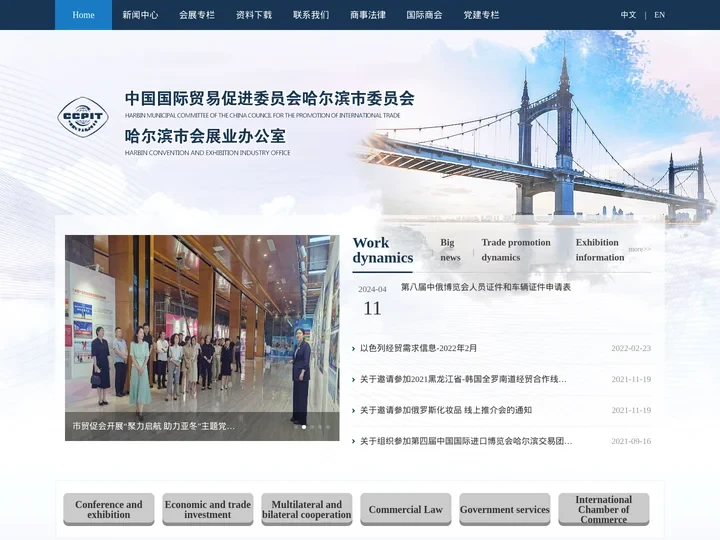The width and height of the screenshot is (720, 540).
Task: Click the slideshow group photo
Action: pyautogui.click(x=202, y=338)
